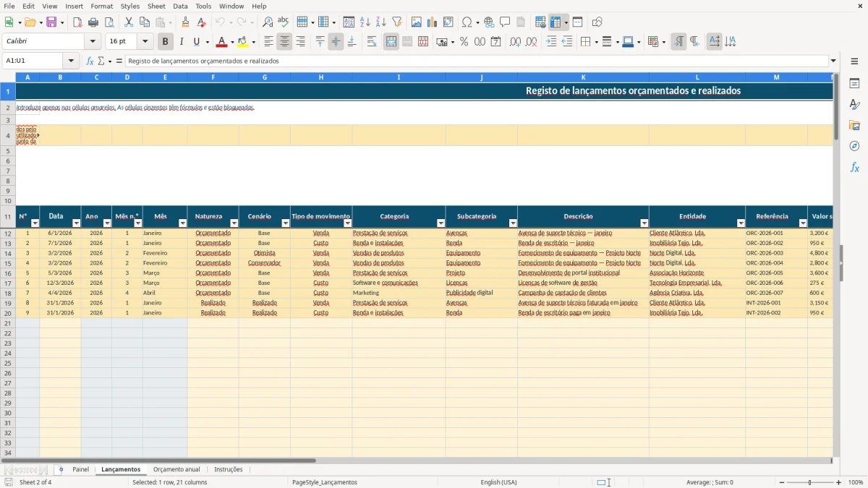Insert a comment
This screenshot has height=488, width=868.
tap(505, 22)
